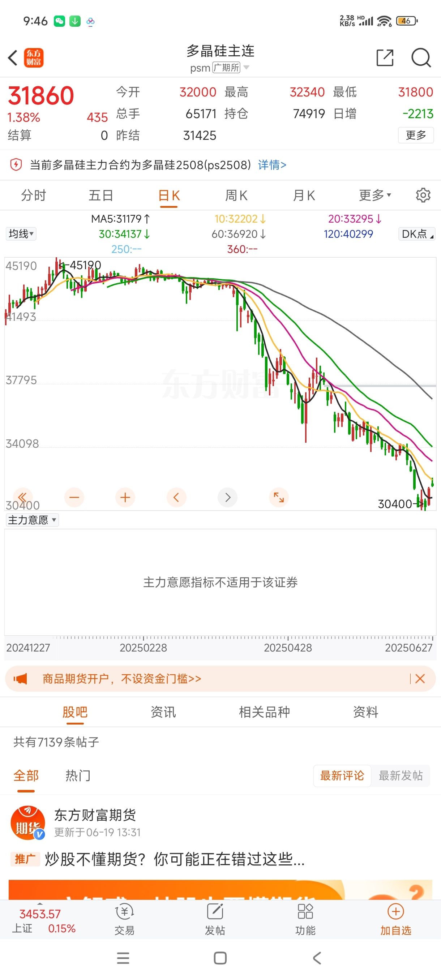Open the 更多 period dropdown

[x=375, y=195]
